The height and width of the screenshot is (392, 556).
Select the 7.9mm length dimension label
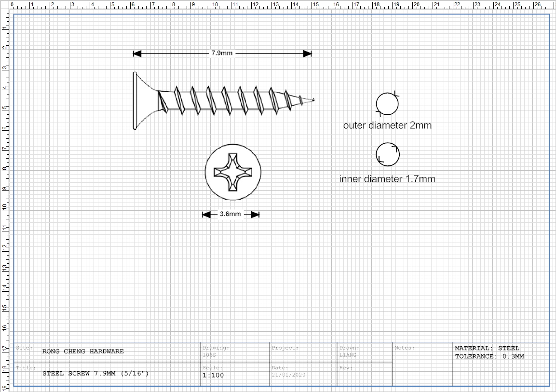tap(222, 53)
